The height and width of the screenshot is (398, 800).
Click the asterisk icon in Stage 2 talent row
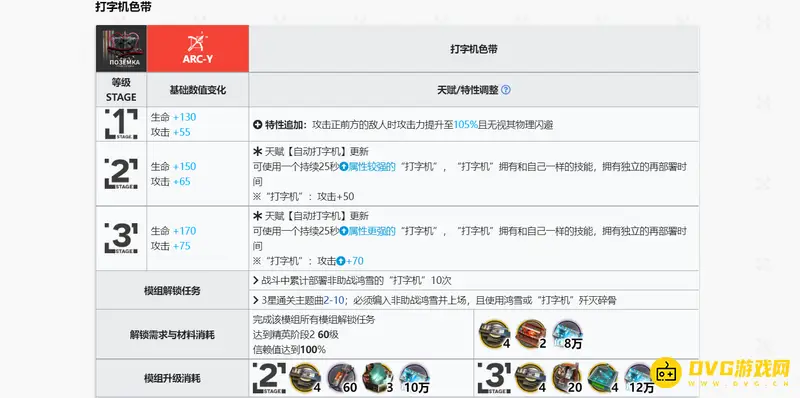pyautogui.click(x=258, y=152)
